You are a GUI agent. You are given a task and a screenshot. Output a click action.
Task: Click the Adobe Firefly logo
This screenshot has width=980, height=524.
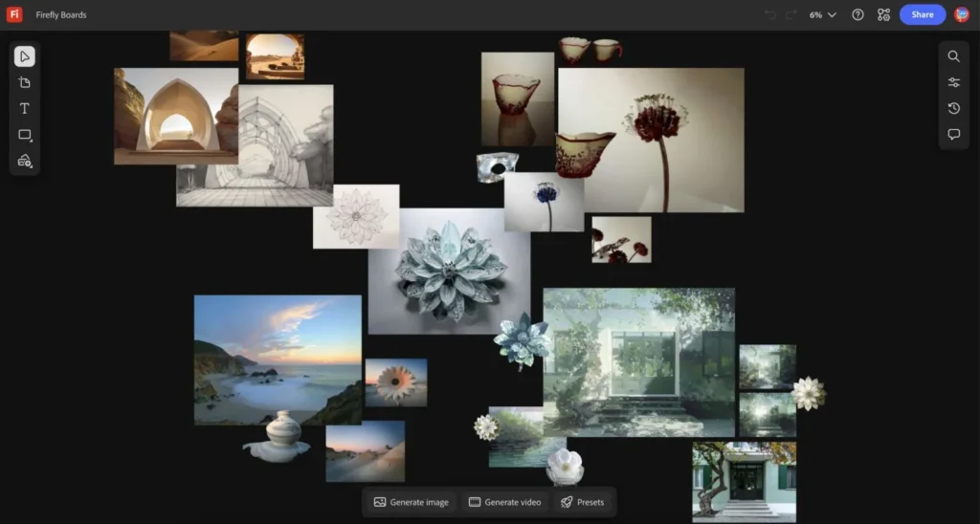(x=14, y=14)
